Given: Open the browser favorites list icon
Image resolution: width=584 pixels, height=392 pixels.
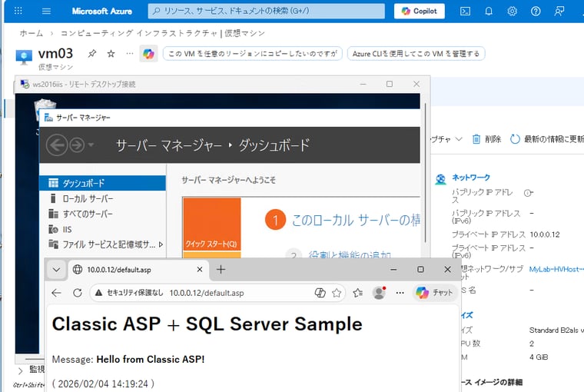Looking at the screenshot, I should [358, 293].
